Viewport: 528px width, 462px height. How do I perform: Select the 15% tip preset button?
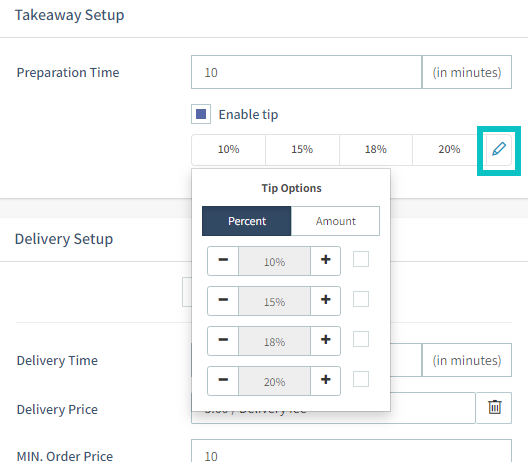coord(302,150)
